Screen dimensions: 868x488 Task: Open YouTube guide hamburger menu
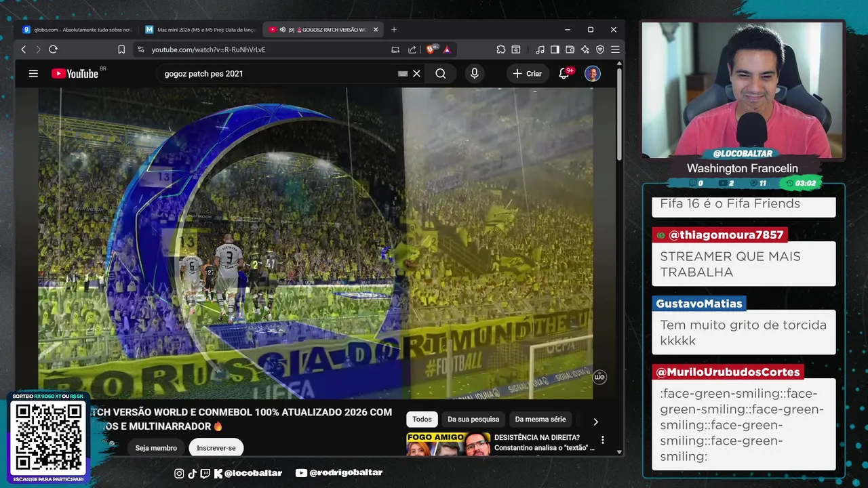pos(33,73)
